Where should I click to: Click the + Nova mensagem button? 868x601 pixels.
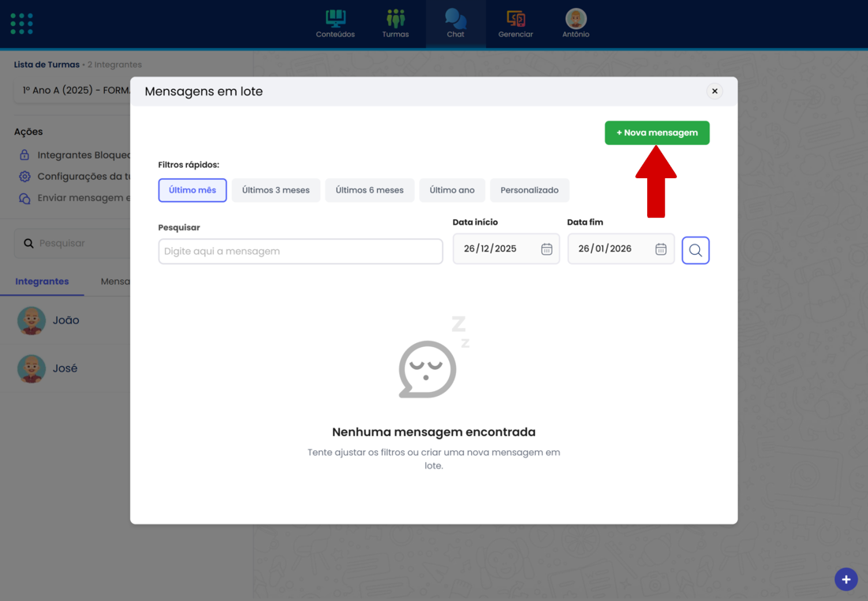click(657, 133)
